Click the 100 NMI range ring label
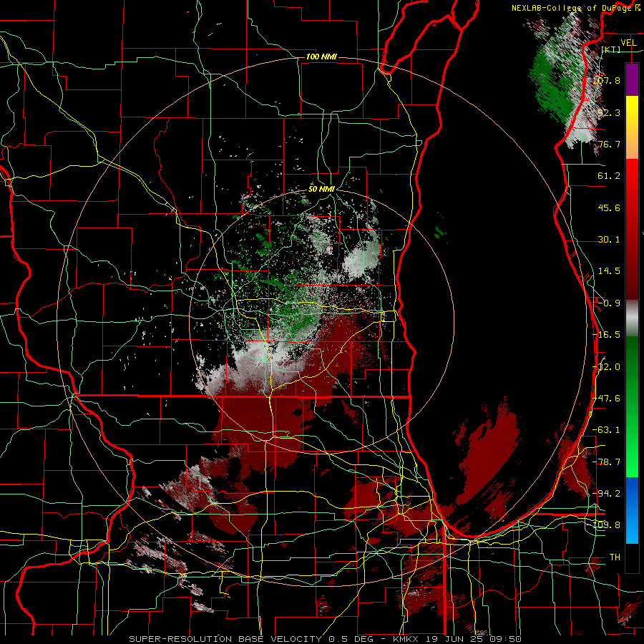 [321, 57]
